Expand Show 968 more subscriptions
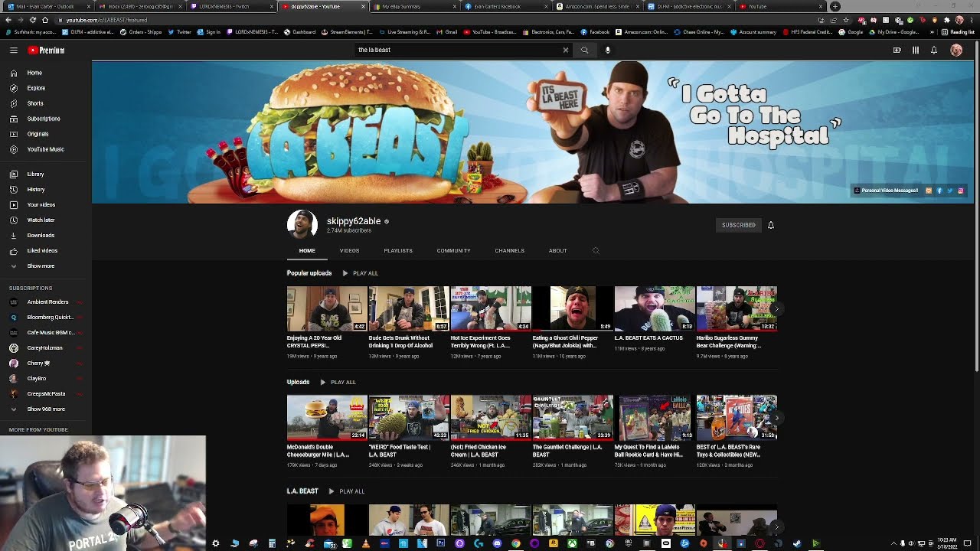 point(45,409)
